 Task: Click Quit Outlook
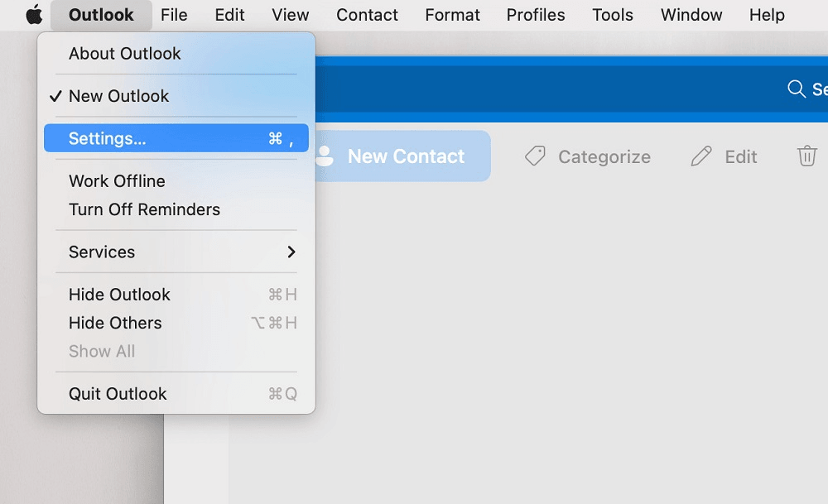(118, 393)
